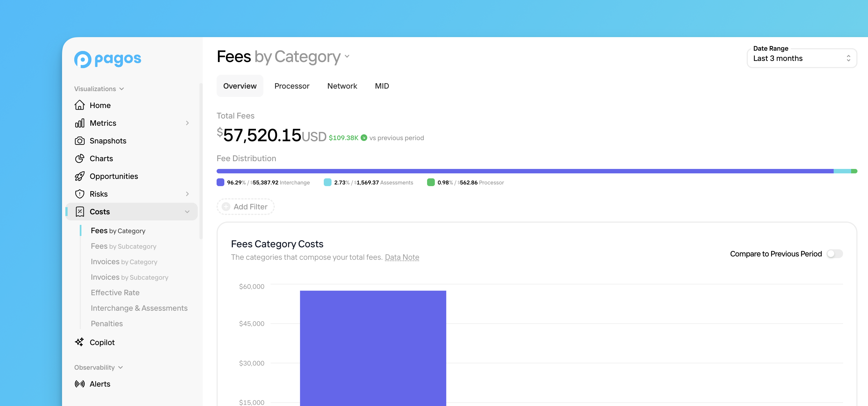Click the $45,000 axis label
868x406 pixels.
click(252, 323)
